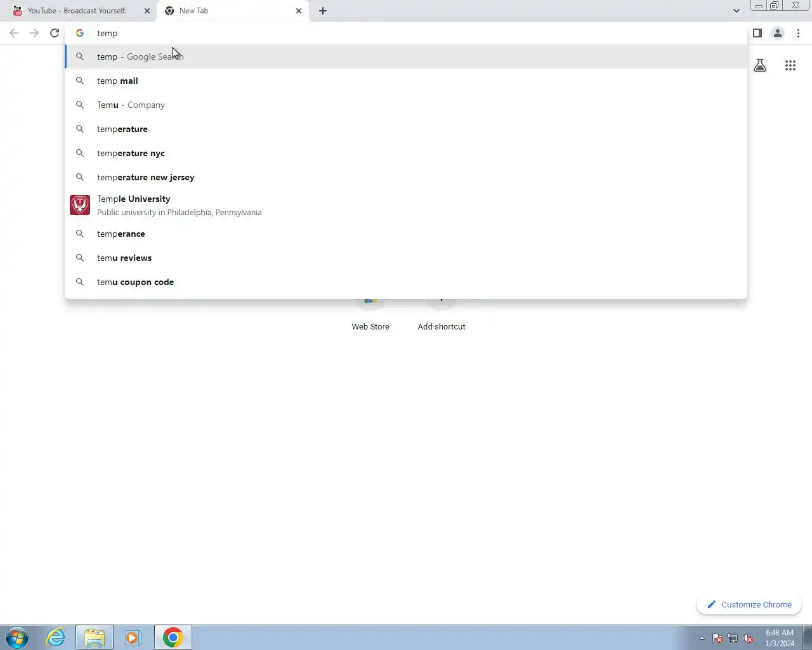Pick the 'temperature nyc' suggestion
This screenshot has height=650, width=812.
pyautogui.click(x=406, y=153)
